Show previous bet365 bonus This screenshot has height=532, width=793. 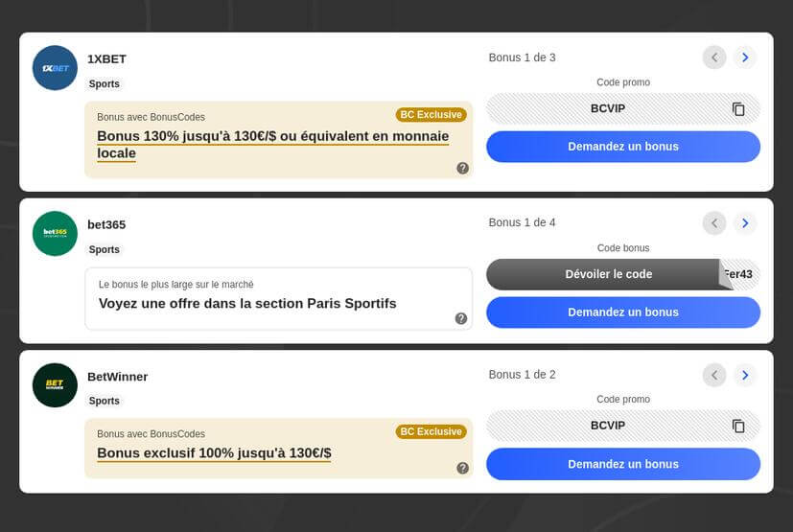[x=714, y=223]
